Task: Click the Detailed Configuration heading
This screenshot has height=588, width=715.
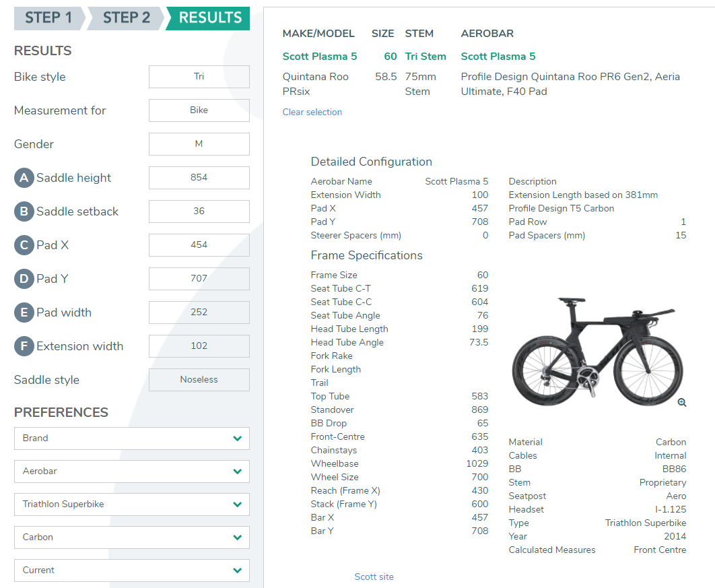Action: pos(371,162)
